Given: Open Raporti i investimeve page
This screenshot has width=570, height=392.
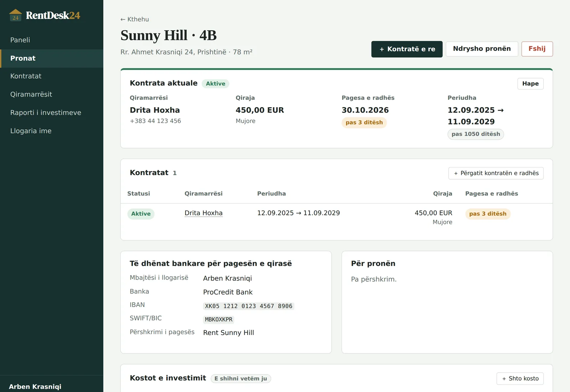Looking at the screenshot, I should coord(52,113).
